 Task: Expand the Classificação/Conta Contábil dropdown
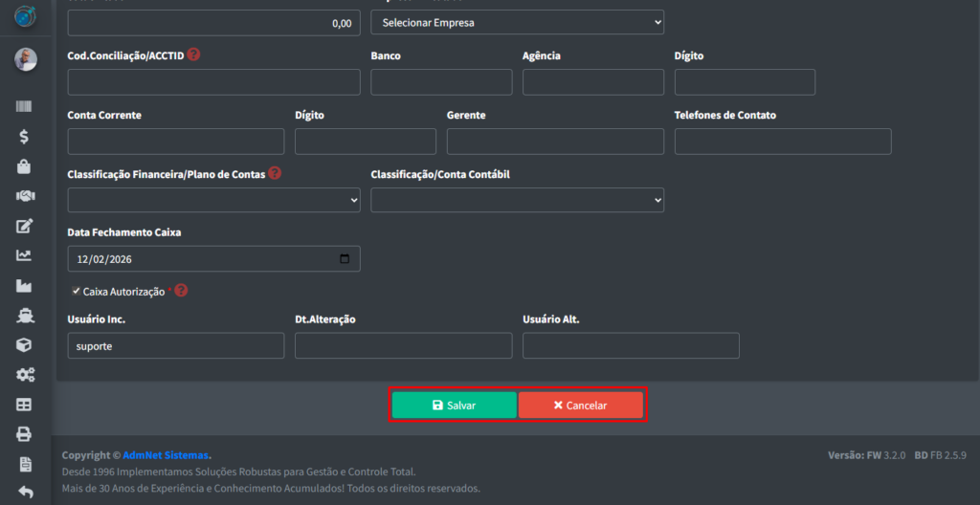tap(517, 200)
